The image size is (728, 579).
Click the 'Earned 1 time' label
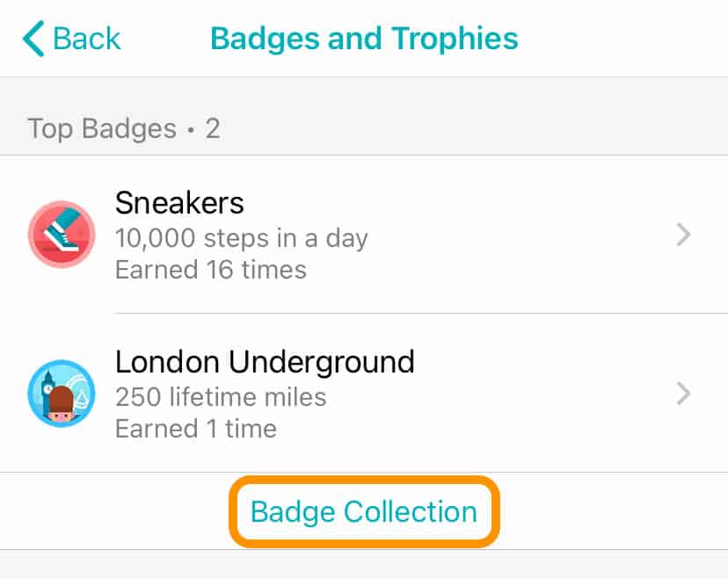[x=195, y=429]
